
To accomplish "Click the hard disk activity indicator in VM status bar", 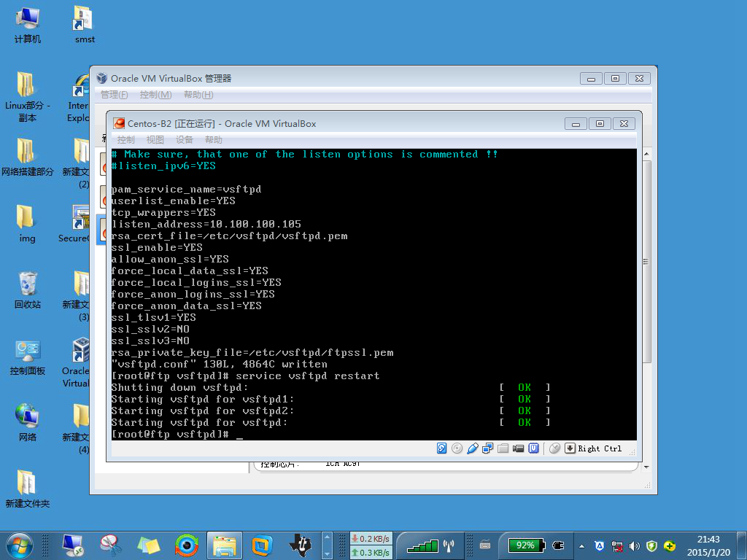I will tap(441, 448).
